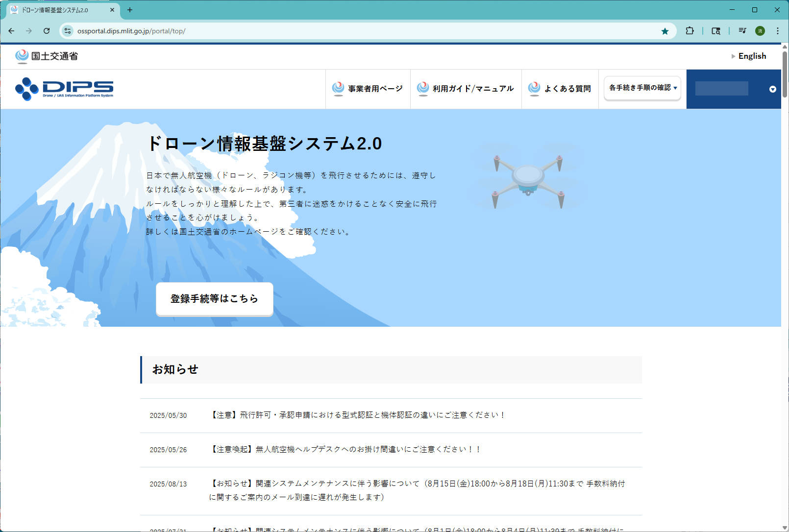
Task: Minimize the browser window
Action: 732,10
